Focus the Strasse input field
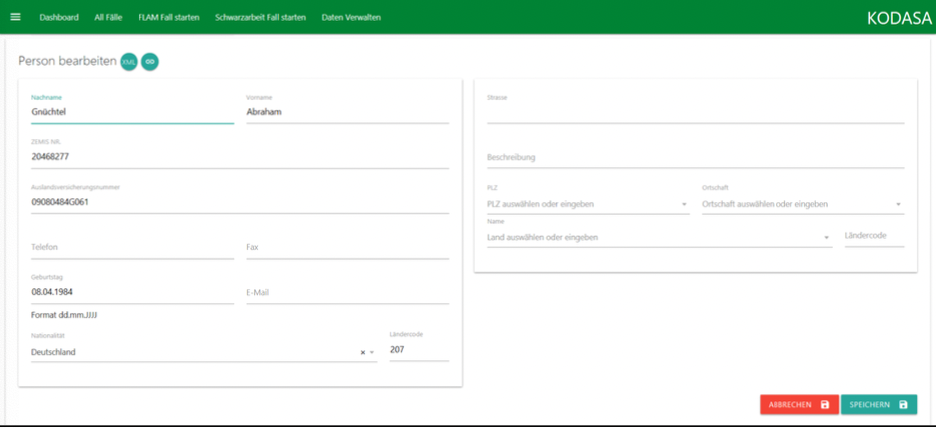 point(695,113)
